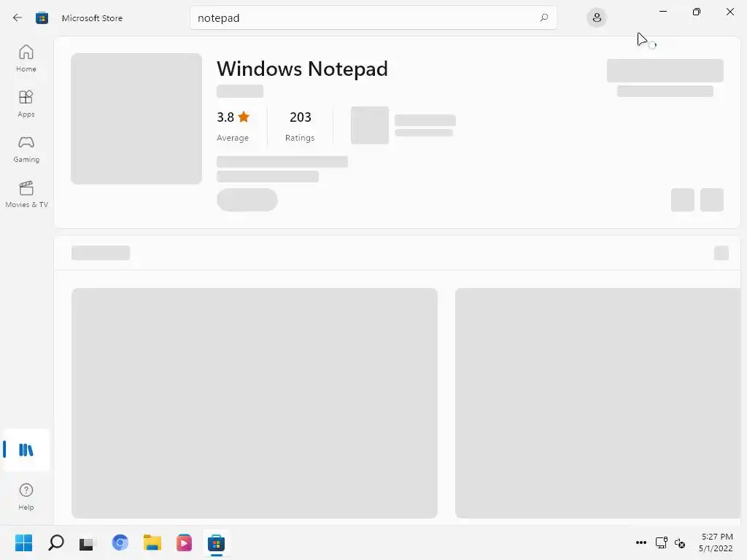
Task: Open network status tray icon
Action: pos(661,542)
